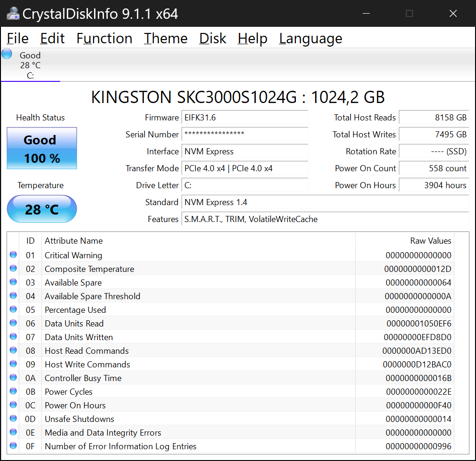Open the Theme menu
This screenshot has width=476, height=461.
coord(166,39)
